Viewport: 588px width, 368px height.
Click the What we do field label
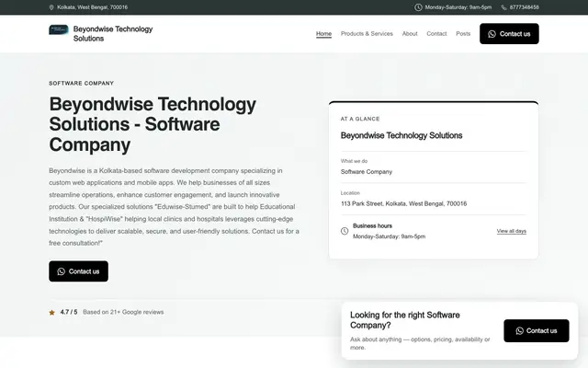pyautogui.click(x=354, y=161)
